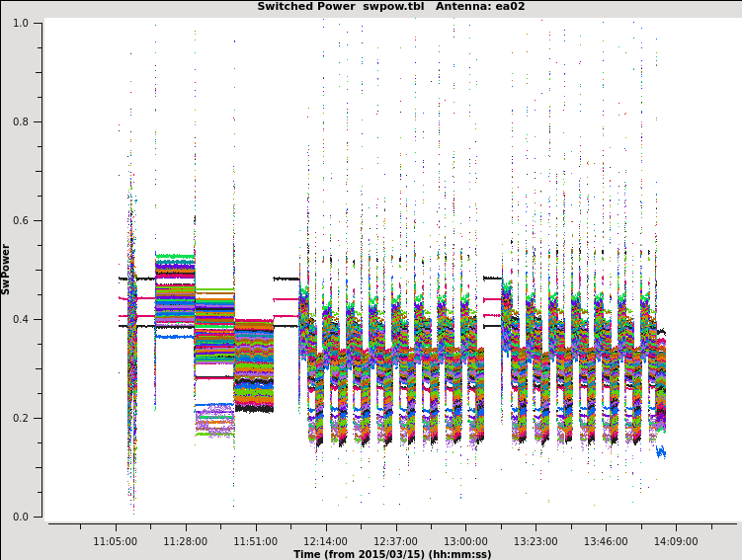Screen dimensions: 742x560
Task: Click the 'Time (from 2015/03/15)' x-axis label
Action: point(392,554)
